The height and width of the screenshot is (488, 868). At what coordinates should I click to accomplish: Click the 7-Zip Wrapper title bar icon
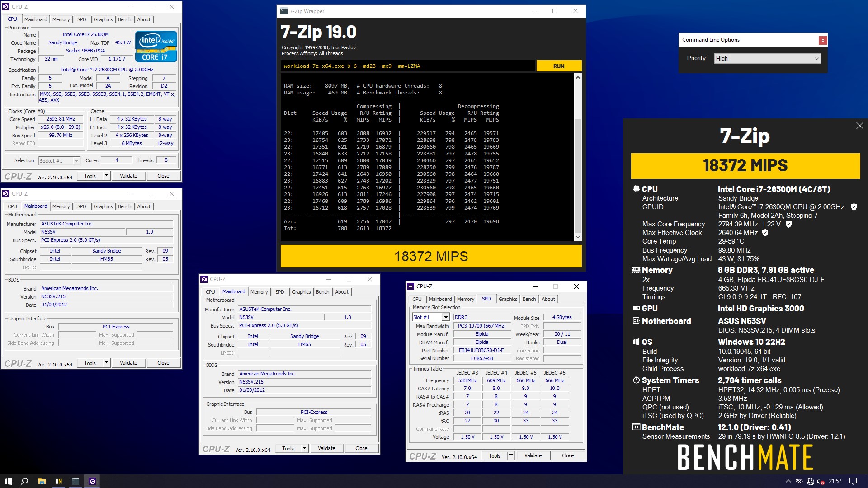pyautogui.click(x=284, y=11)
